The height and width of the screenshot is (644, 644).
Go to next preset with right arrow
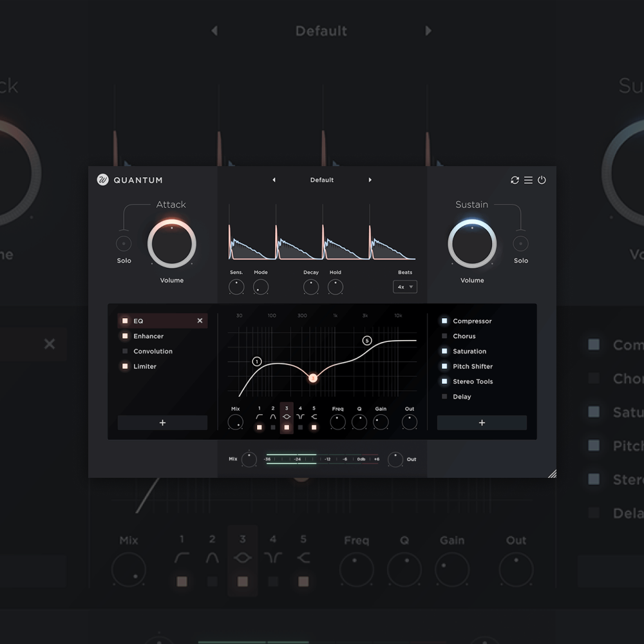370,180
